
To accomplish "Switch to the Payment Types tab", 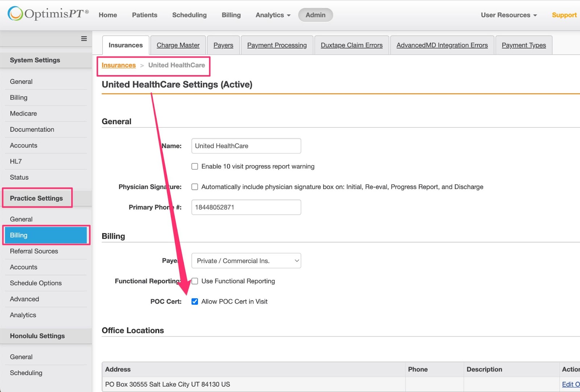I will 524,45.
